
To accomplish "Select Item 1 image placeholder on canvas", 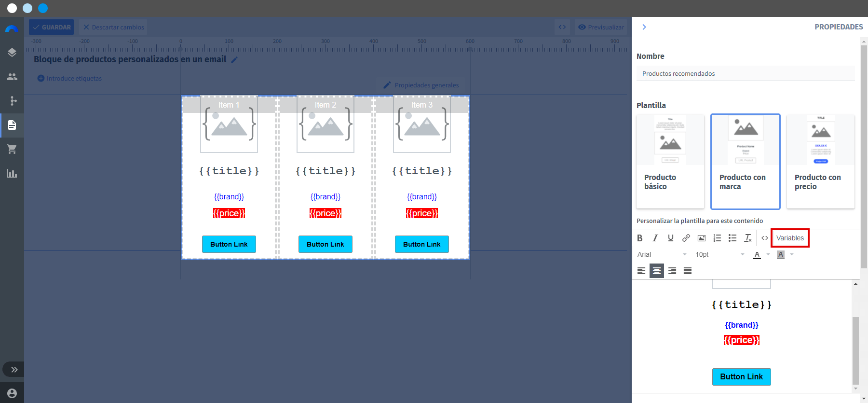I will click(229, 125).
